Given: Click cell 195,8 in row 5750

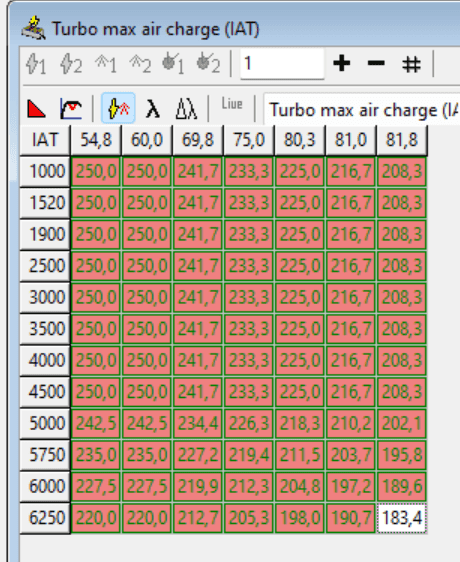Looking at the screenshot, I should (402, 455).
